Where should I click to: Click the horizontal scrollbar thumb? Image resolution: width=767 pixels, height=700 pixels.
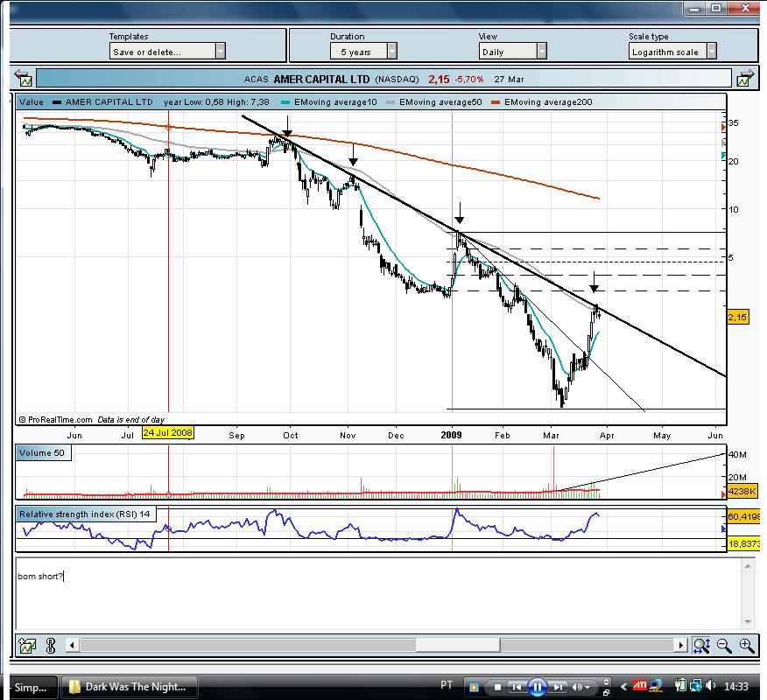coord(458,645)
